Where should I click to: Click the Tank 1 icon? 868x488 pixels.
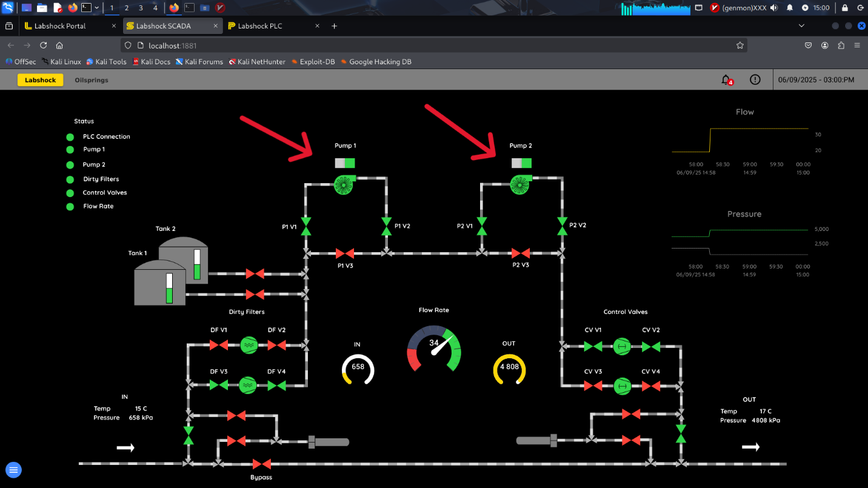159,282
